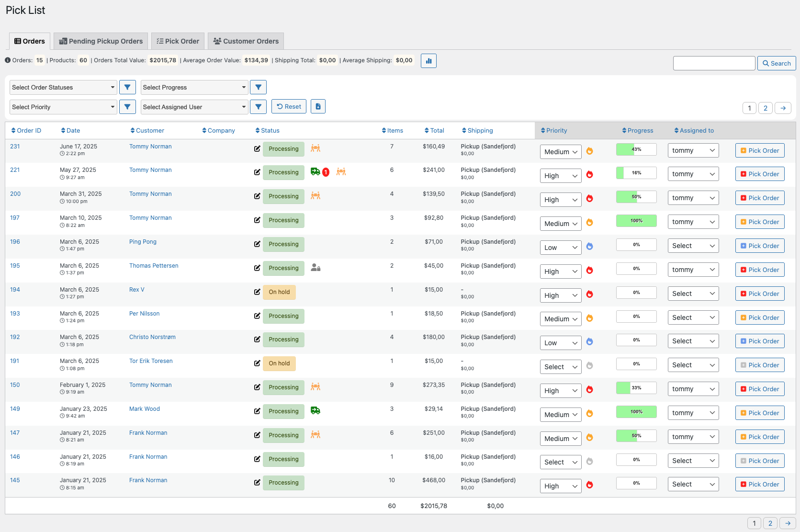
Task: Open customer link Christo Norstrøm
Action: coord(152,337)
